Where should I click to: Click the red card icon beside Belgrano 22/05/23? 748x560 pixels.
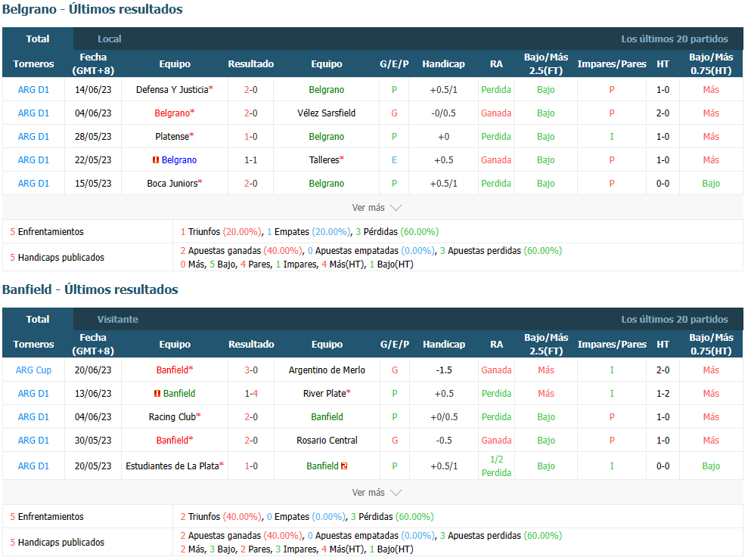pyautogui.click(x=156, y=160)
